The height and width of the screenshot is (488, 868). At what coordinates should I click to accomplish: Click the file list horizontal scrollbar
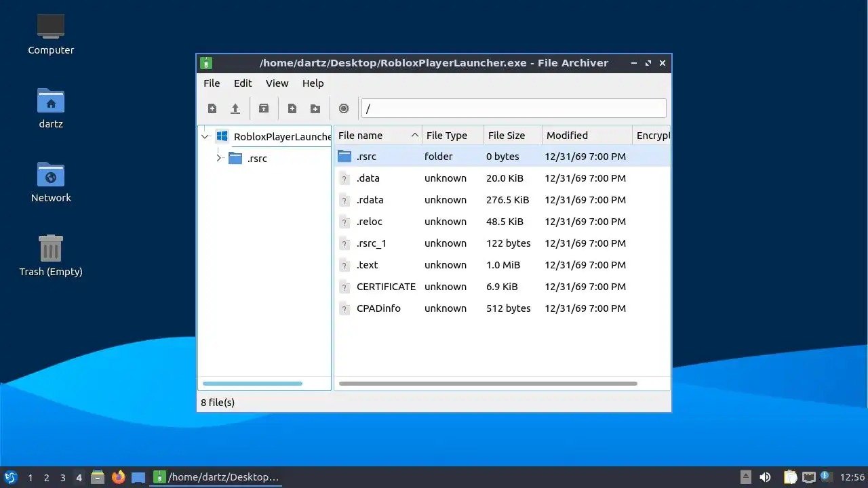tap(488, 384)
